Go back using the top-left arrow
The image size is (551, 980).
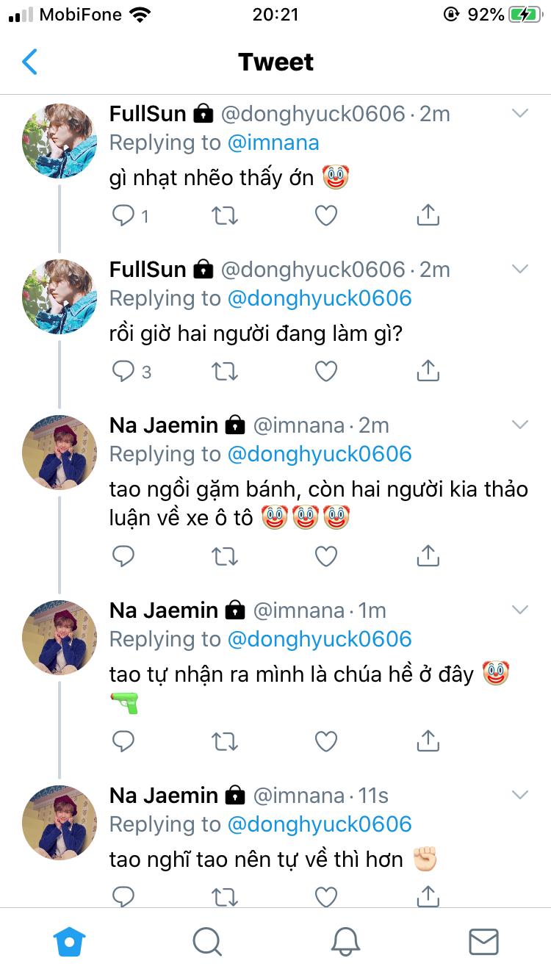coord(29,62)
